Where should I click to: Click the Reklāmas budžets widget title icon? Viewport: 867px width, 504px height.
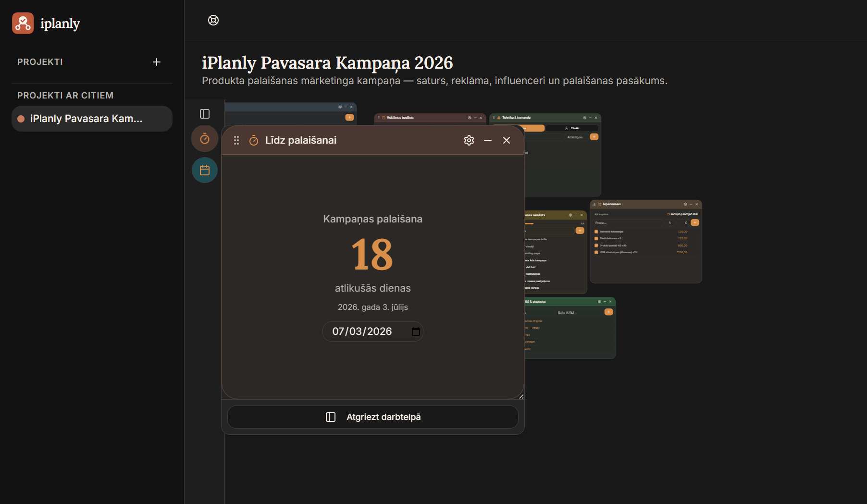pyautogui.click(x=384, y=118)
